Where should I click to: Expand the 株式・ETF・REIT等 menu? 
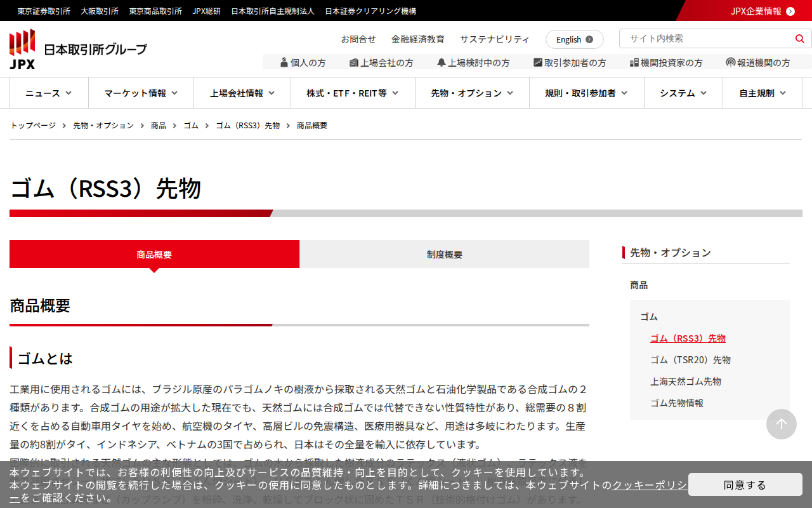pos(353,93)
